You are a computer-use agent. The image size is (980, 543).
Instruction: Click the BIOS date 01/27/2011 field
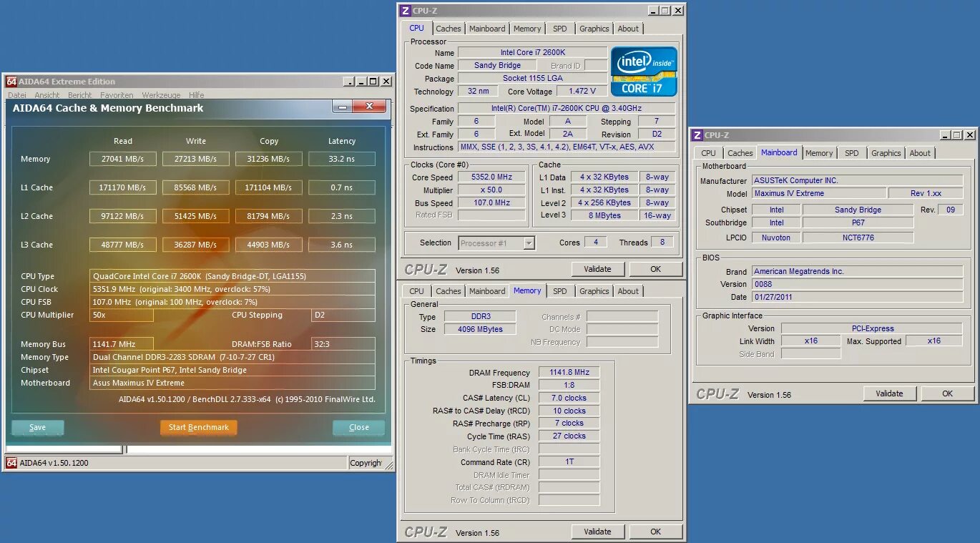coord(857,297)
